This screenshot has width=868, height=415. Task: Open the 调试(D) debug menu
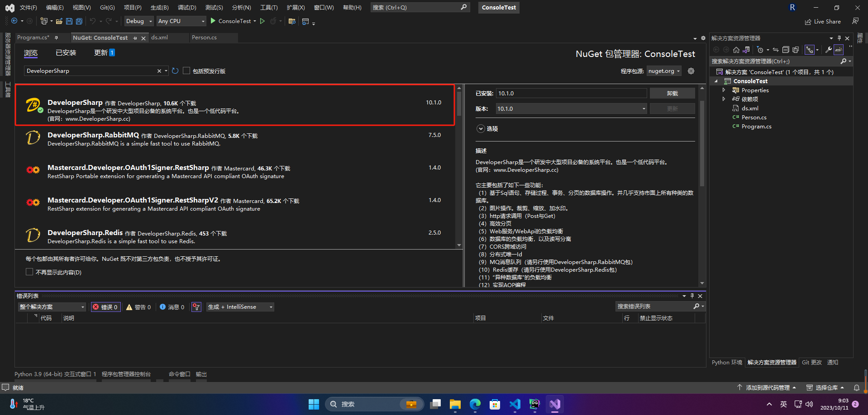tap(187, 7)
